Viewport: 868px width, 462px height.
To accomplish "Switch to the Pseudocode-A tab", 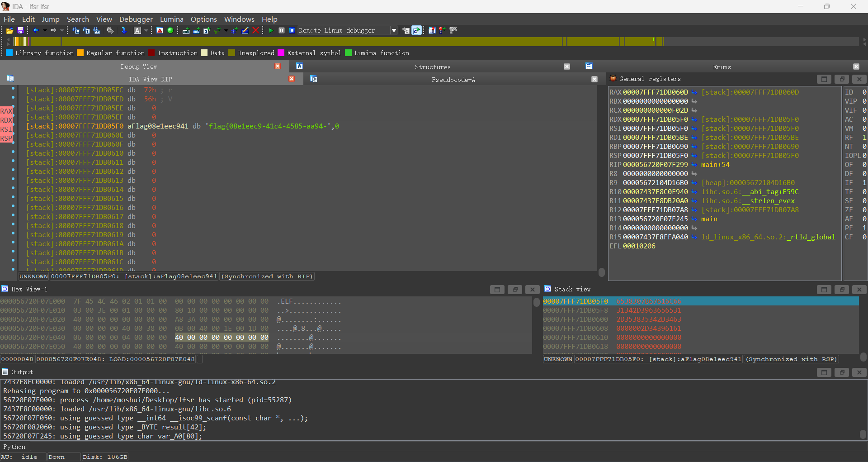I will pyautogui.click(x=453, y=80).
